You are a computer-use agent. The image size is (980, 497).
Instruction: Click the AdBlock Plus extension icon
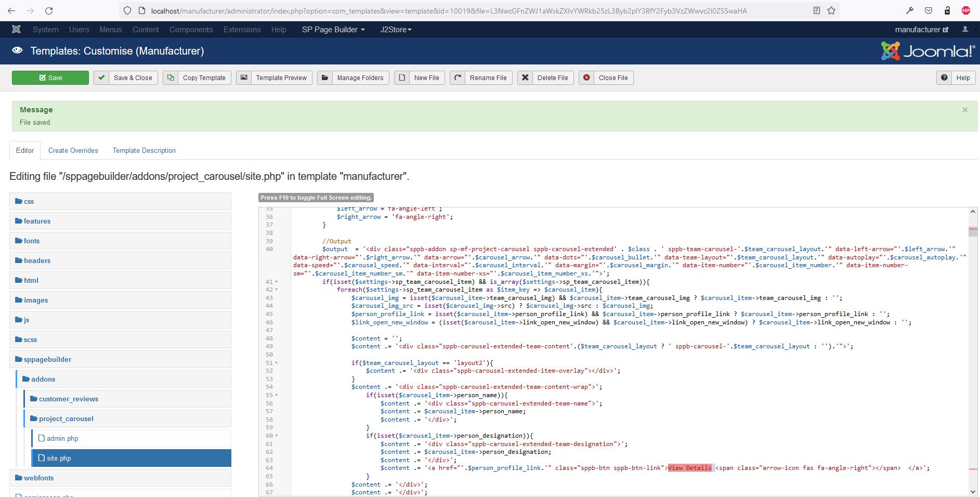coord(965,10)
